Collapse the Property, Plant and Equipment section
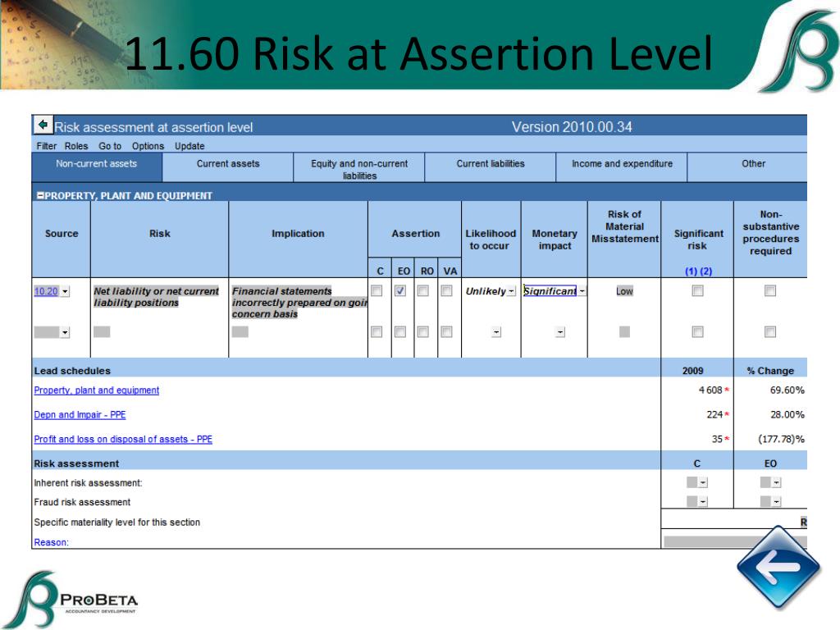840x630 pixels. click(40, 195)
